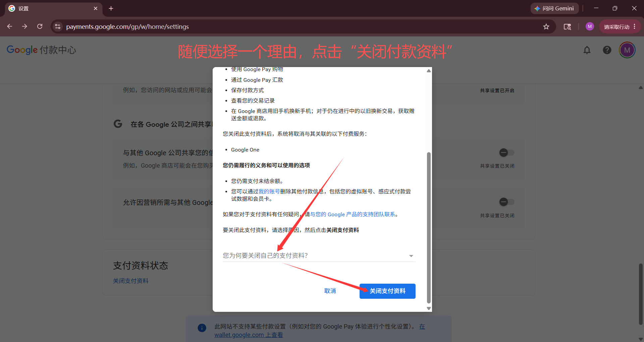The height and width of the screenshot is (342, 644).
Task: Restore down the Chrome window
Action: tap(615, 8)
